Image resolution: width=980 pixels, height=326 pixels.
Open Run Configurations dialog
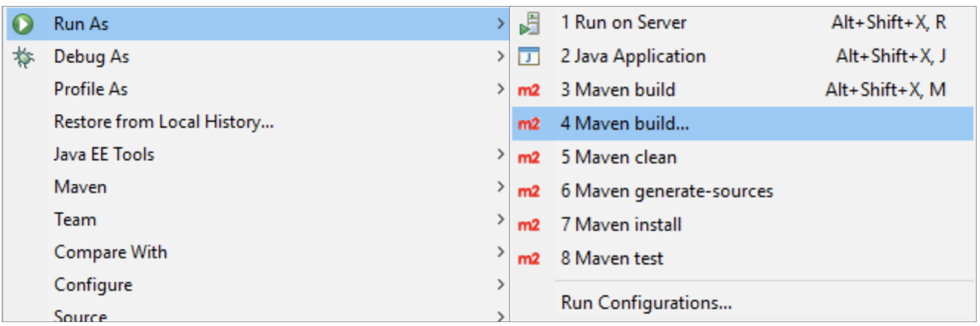point(646,303)
